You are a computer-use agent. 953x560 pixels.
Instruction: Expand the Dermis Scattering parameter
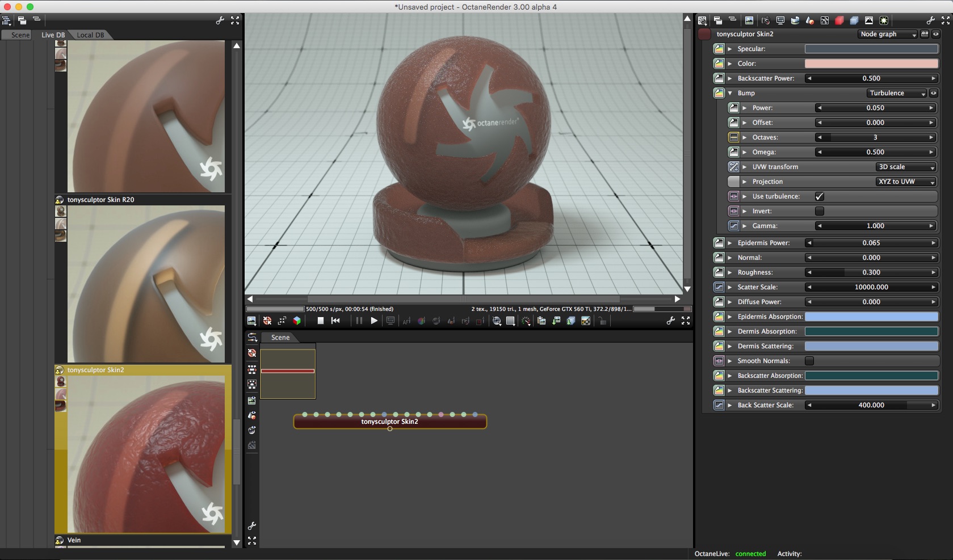[x=730, y=346]
